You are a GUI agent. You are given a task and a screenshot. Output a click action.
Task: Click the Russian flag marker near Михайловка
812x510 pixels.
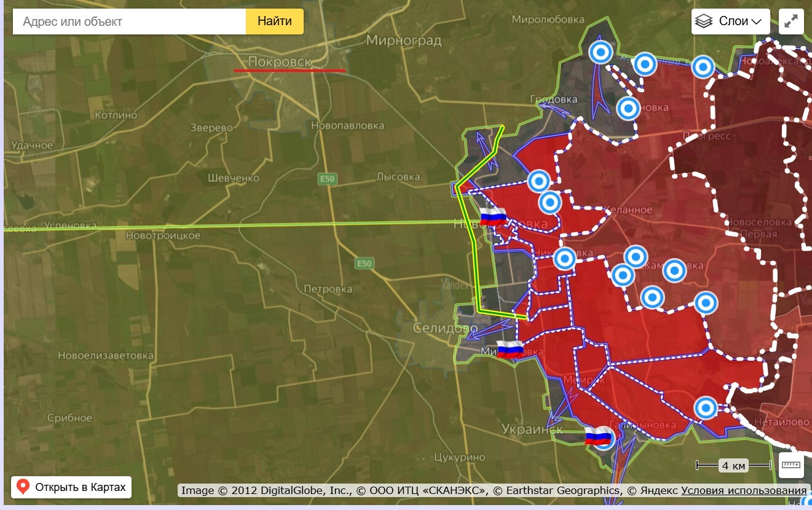point(510,349)
